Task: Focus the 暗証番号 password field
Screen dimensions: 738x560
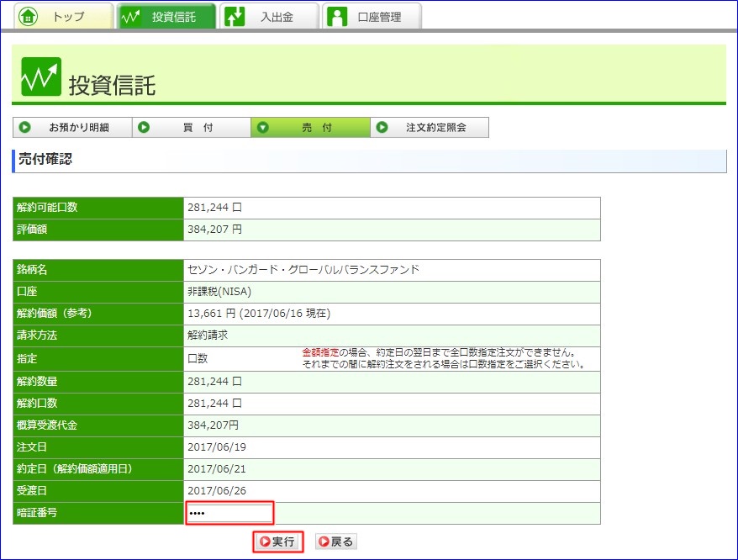Action: pos(229,513)
